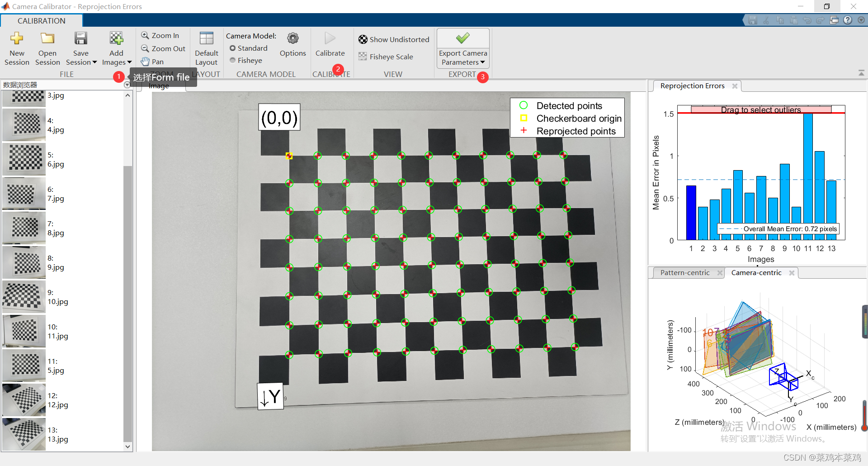Click the Fisheye Scale button

[386, 57]
